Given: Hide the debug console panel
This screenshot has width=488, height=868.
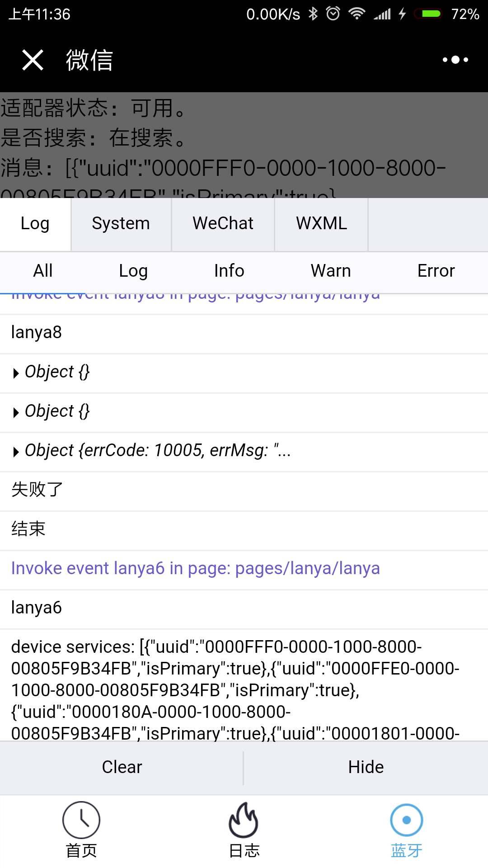Looking at the screenshot, I should (366, 767).
